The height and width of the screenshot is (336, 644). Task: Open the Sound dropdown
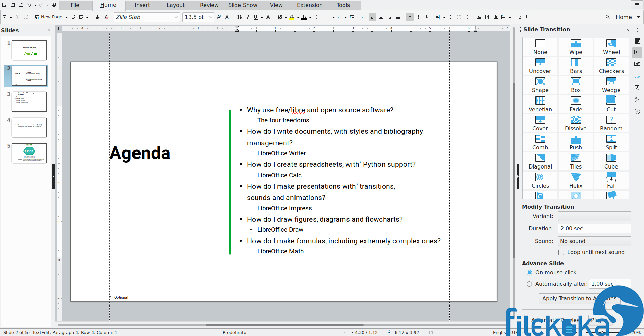594,241
